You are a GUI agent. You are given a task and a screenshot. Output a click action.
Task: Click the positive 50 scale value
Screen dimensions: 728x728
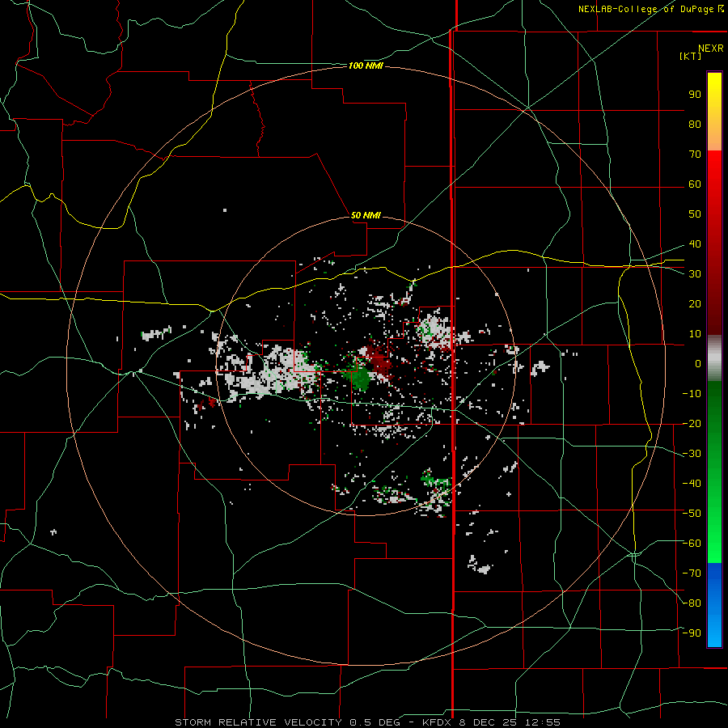695,214
